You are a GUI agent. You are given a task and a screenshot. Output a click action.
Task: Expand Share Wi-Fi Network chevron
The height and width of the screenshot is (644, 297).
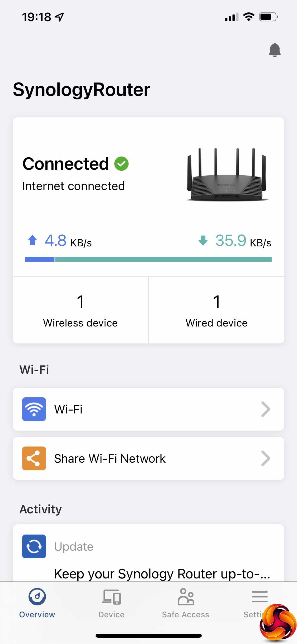tap(266, 458)
